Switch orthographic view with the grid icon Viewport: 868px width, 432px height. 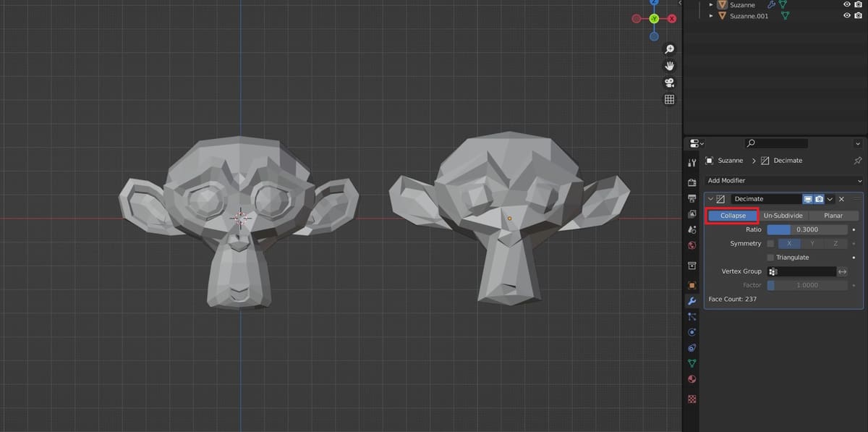[x=669, y=100]
